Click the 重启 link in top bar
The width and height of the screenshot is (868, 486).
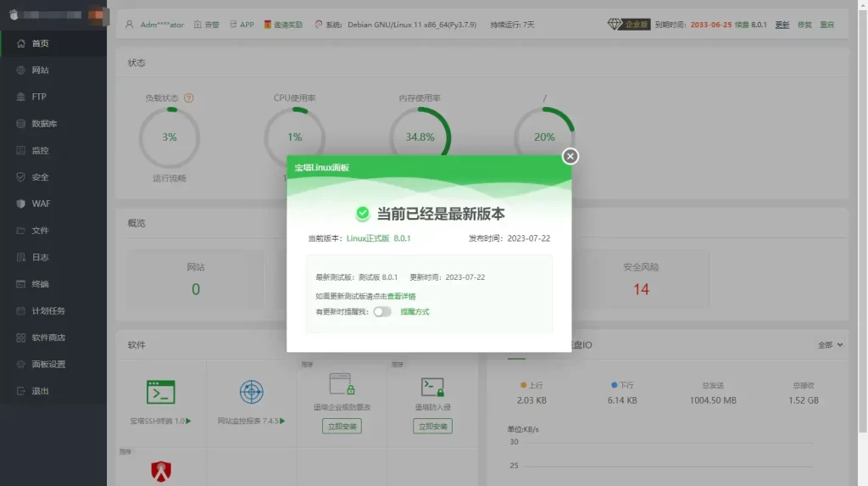[x=826, y=25]
